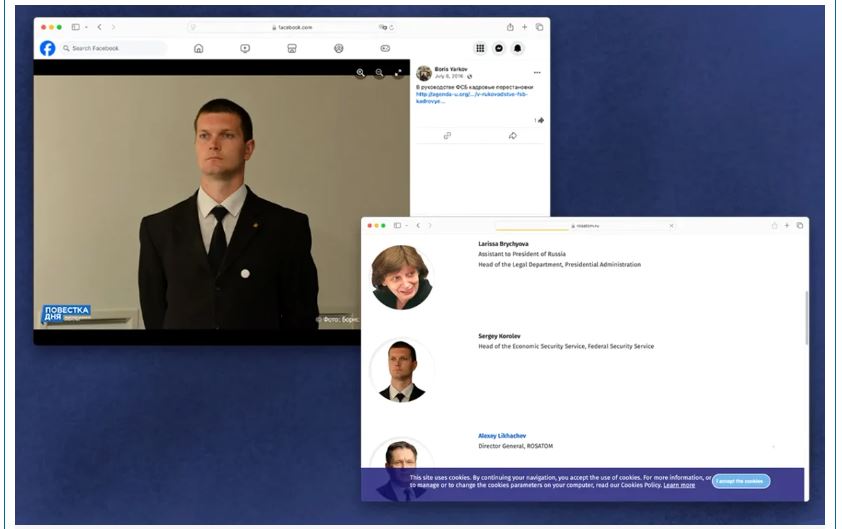Click the rosatom.ru address bar
Viewport: 842px width, 529px height.
coord(584,226)
